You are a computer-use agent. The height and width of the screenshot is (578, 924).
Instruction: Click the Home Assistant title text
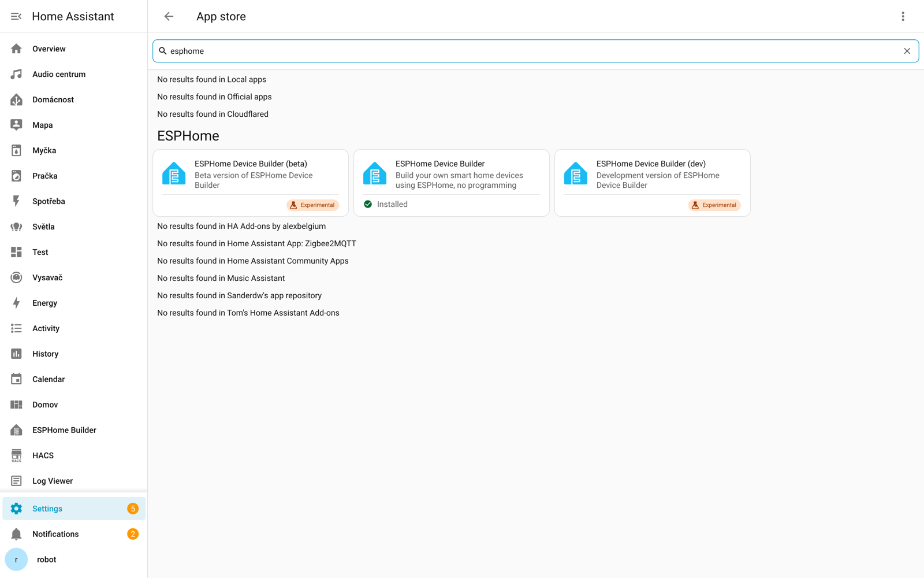click(73, 16)
